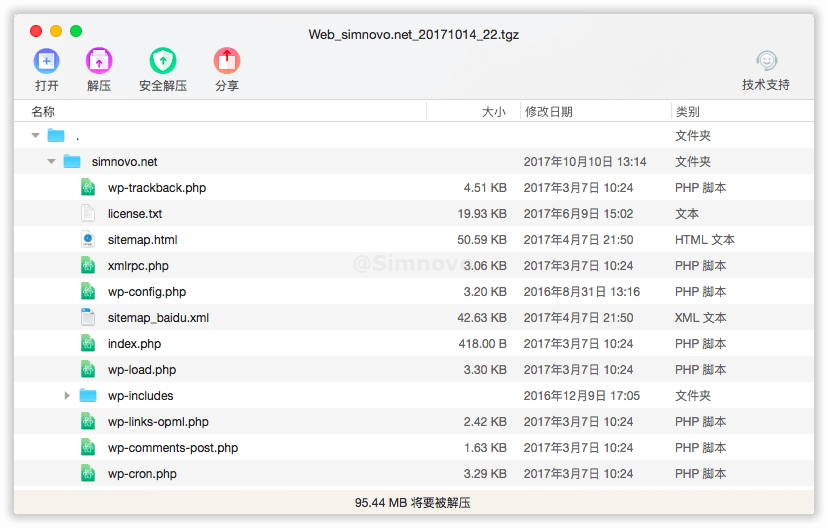Click the wp-config.php file icon
828x528 pixels.
point(88,291)
